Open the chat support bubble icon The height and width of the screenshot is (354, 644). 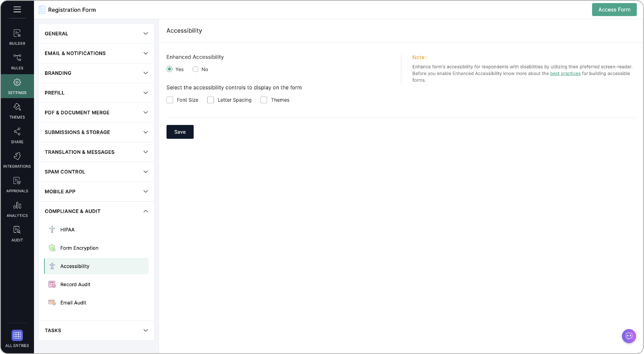tap(629, 336)
